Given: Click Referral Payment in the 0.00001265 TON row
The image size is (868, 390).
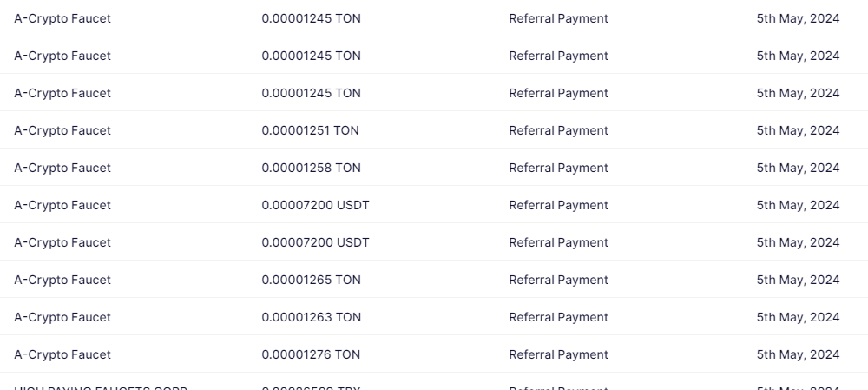Looking at the screenshot, I should pos(558,280).
